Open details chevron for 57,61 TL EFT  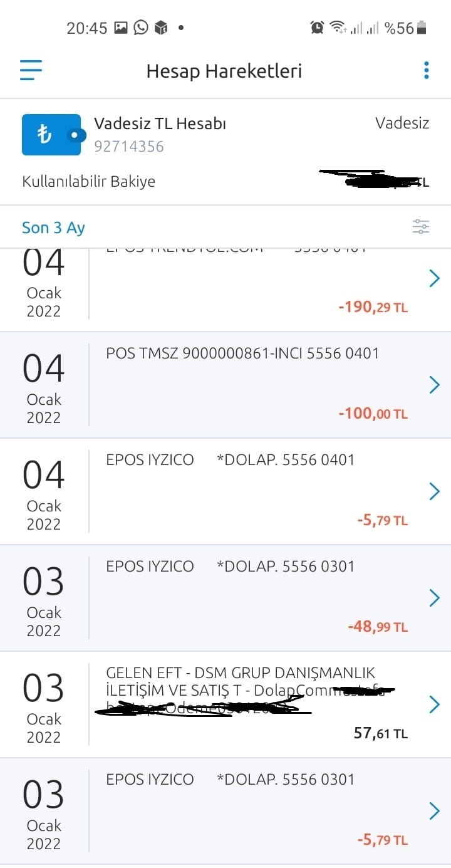coord(435,704)
